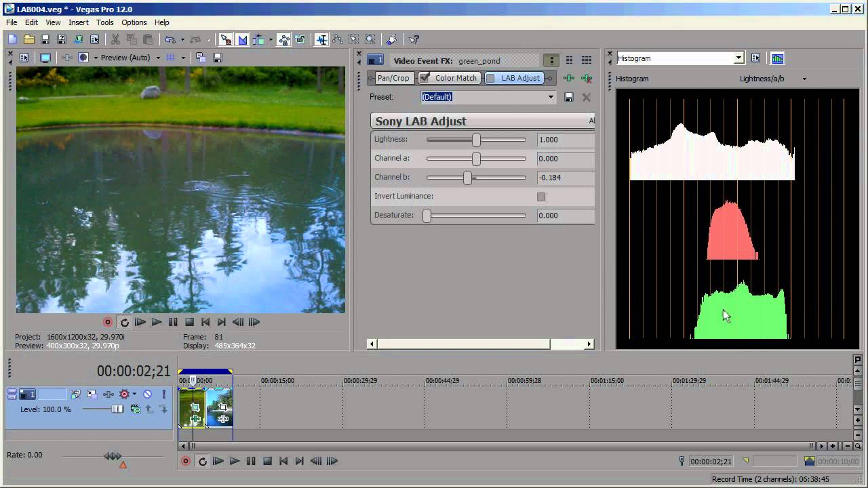Click Record button under video preview
This screenshot has width=868, height=488.
click(x=108, y=322)
